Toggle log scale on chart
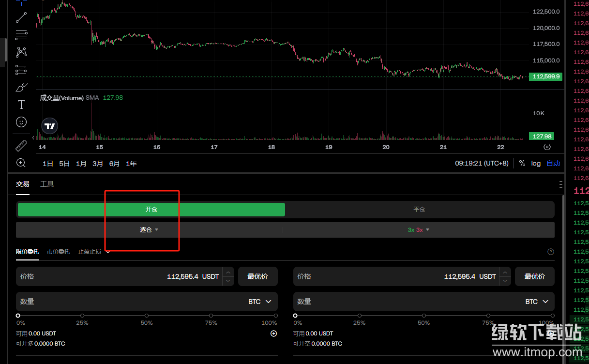The width and height of the screenshot is (589, 364). [536, 164]
